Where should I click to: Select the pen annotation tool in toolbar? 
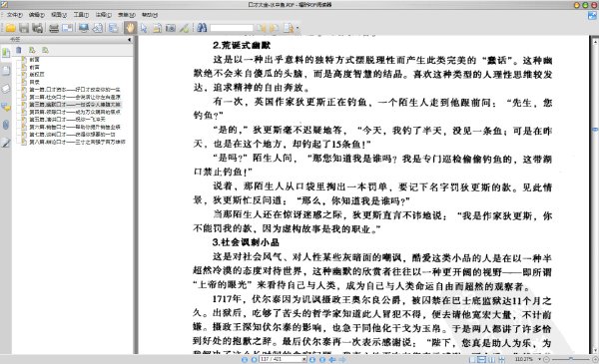pyautogui.click(x=184, y=28)
